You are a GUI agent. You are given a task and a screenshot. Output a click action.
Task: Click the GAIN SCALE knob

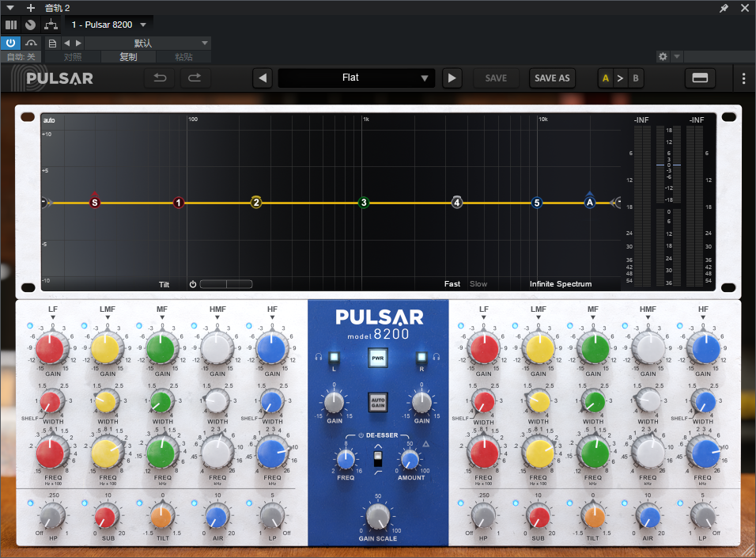point(378,517)
